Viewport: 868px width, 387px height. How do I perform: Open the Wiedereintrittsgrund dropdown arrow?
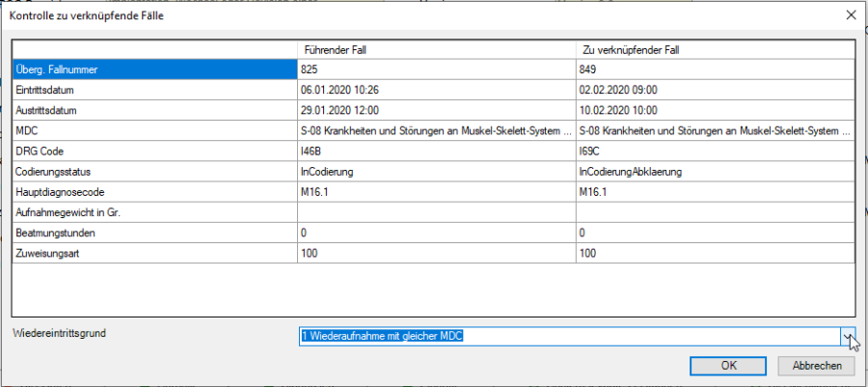(848, 336)
